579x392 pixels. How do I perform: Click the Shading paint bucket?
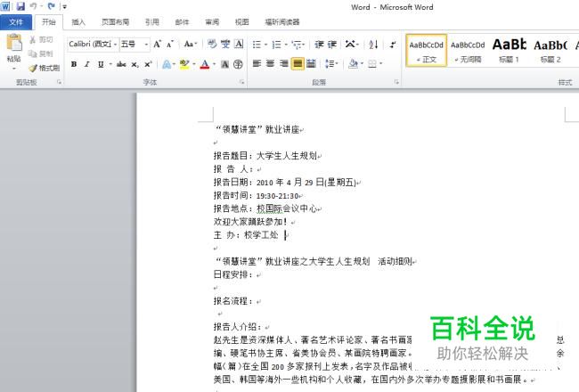tap(353, 63)
